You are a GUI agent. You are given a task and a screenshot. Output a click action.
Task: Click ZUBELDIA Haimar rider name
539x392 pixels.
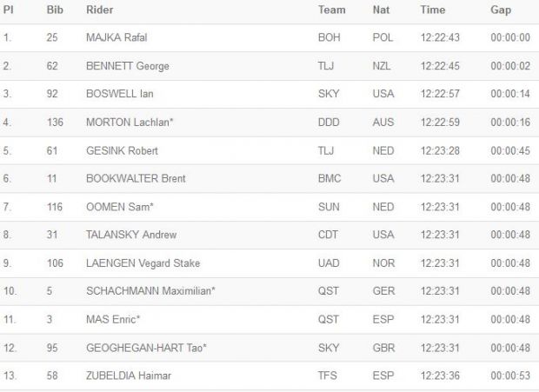[129, 375]
